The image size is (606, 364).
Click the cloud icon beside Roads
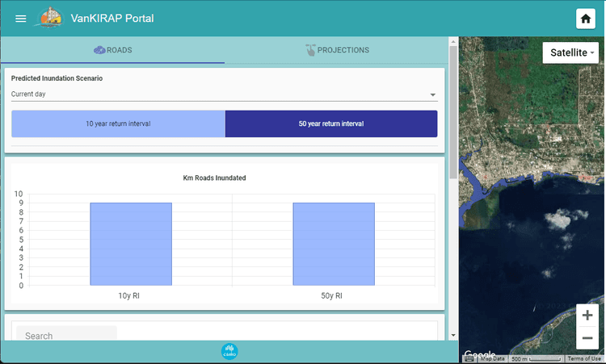coord(99,50)
